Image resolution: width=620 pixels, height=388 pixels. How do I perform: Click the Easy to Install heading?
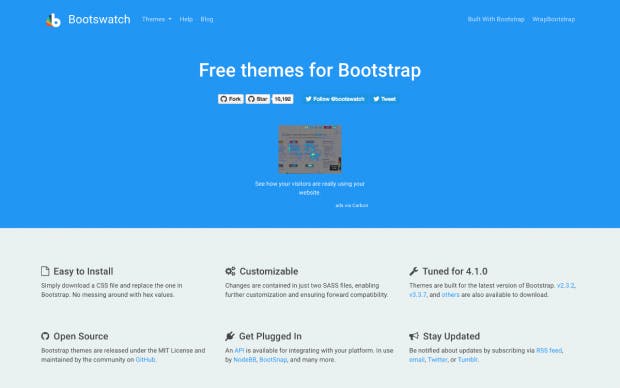83,271
